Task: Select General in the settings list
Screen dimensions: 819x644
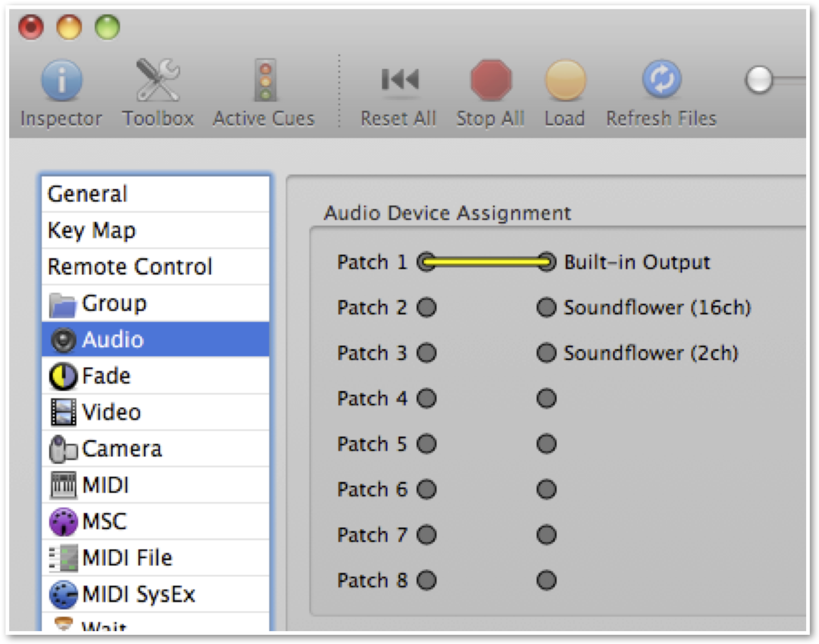Action: [x=156, y=194]
